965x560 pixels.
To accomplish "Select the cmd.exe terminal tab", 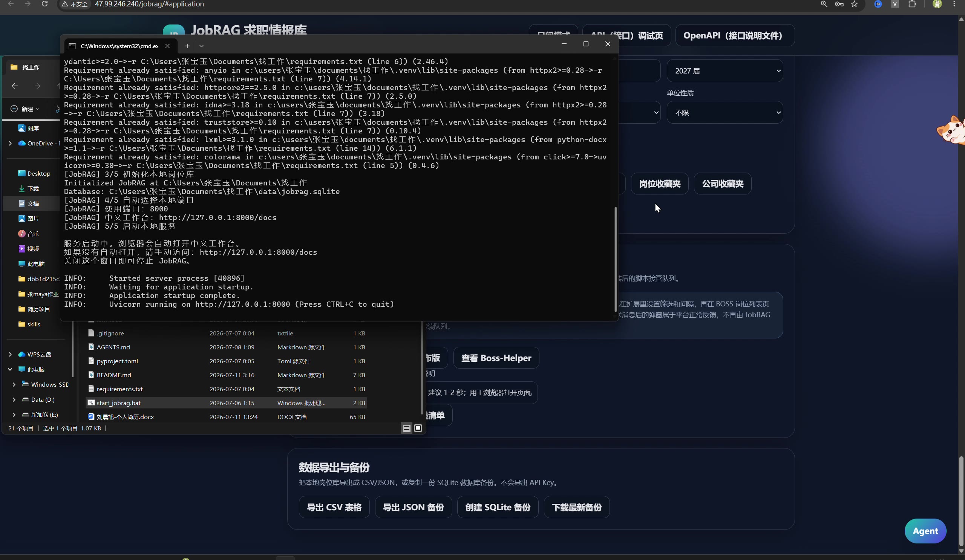I will click(119, 46).
